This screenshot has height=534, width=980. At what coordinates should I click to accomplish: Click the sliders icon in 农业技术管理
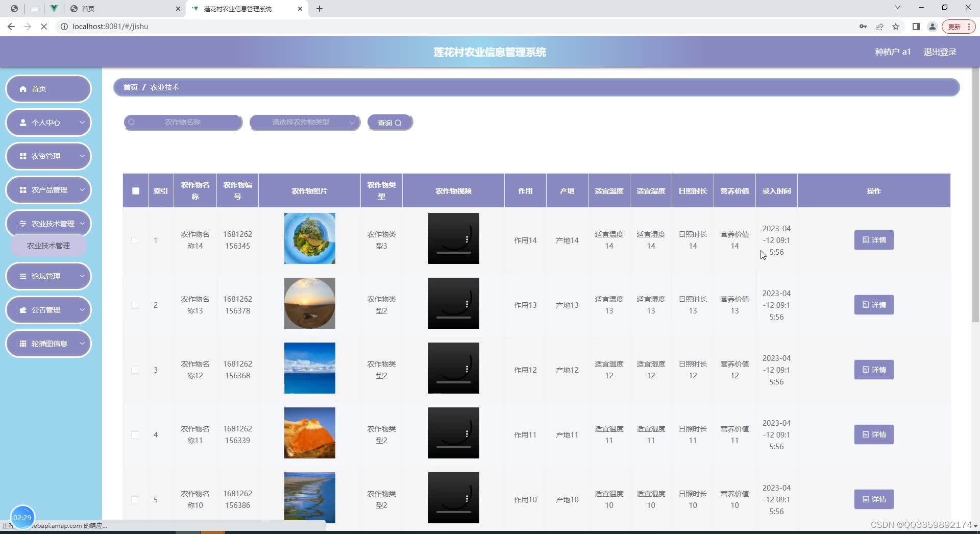coord(23,224)
